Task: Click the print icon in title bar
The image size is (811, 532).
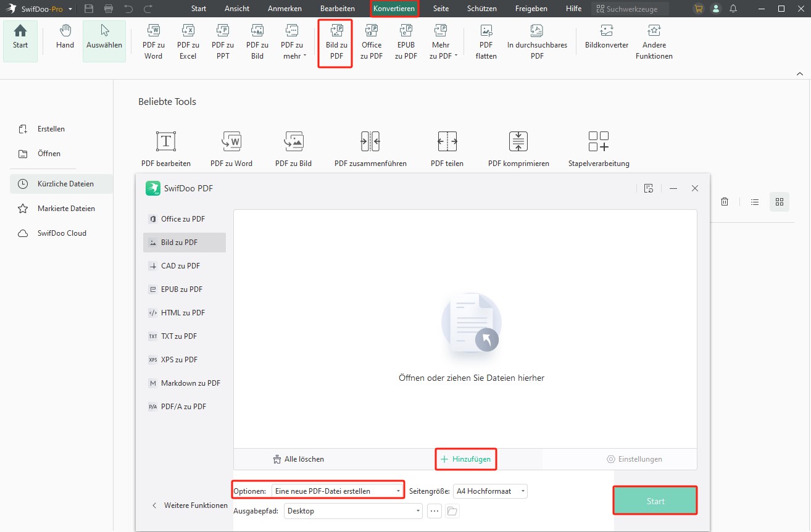Action: [x=109, y=9]
